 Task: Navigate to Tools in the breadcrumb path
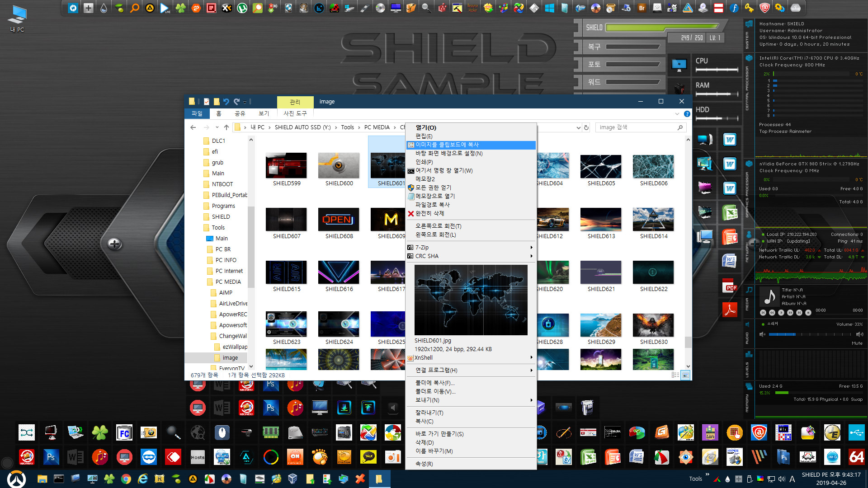(x=347, y=127)
